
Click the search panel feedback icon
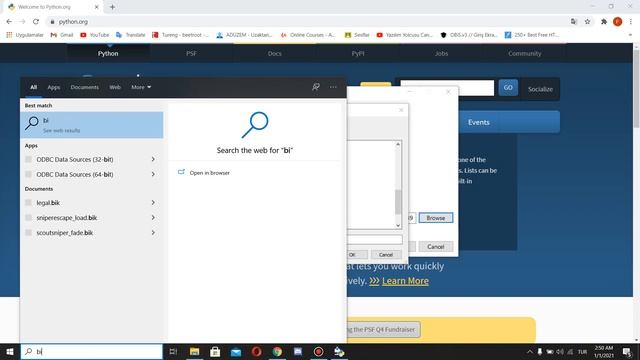pyautogui.click(x=316, y=87)
